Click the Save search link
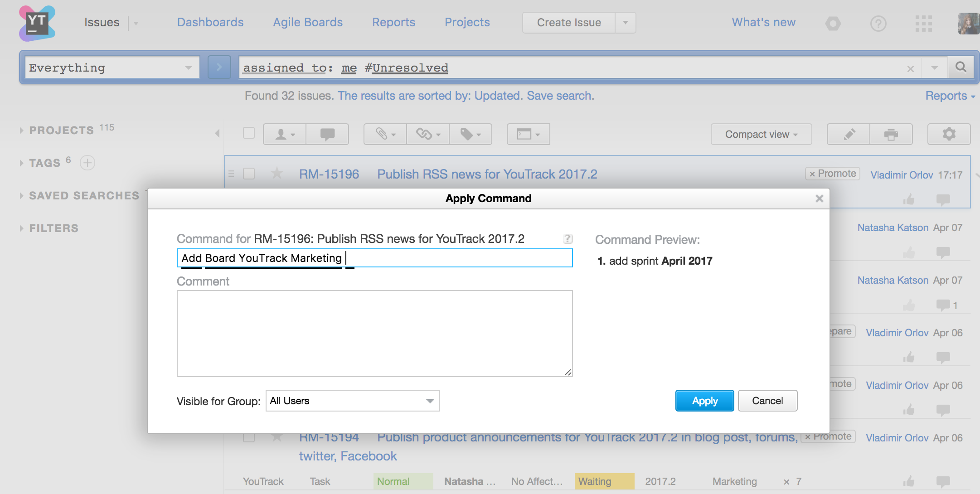Image resolution: width=980 pixels, height=494 pixels. pos(560,96)
